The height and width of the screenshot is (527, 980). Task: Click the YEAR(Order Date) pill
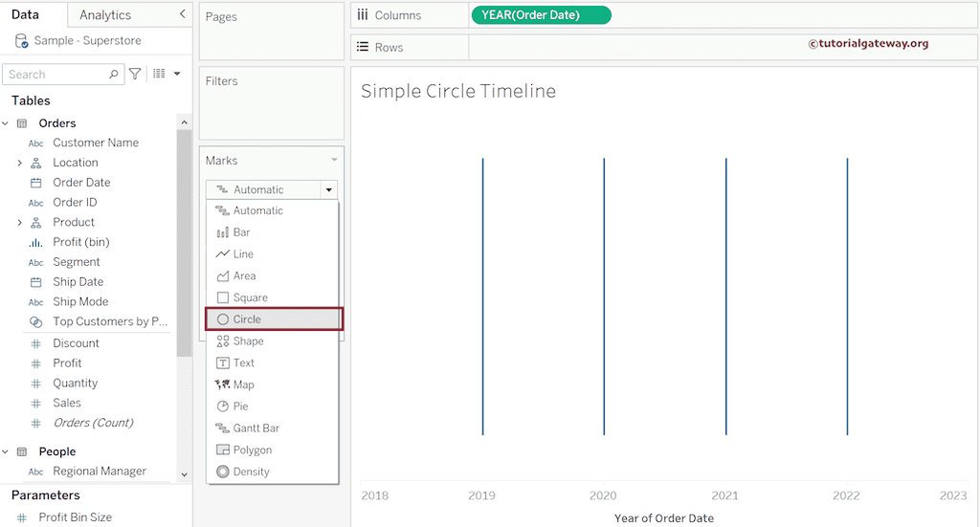(540, 15)
